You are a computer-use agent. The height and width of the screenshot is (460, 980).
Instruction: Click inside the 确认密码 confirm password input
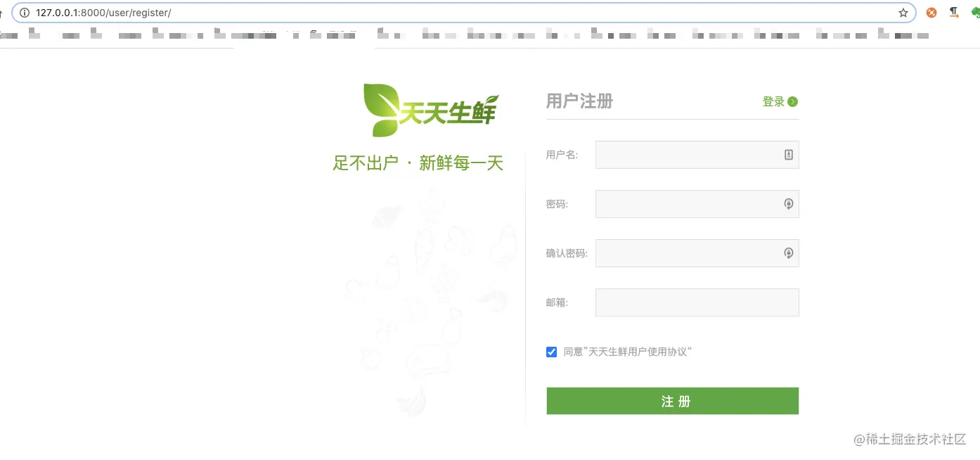point(692,253)
